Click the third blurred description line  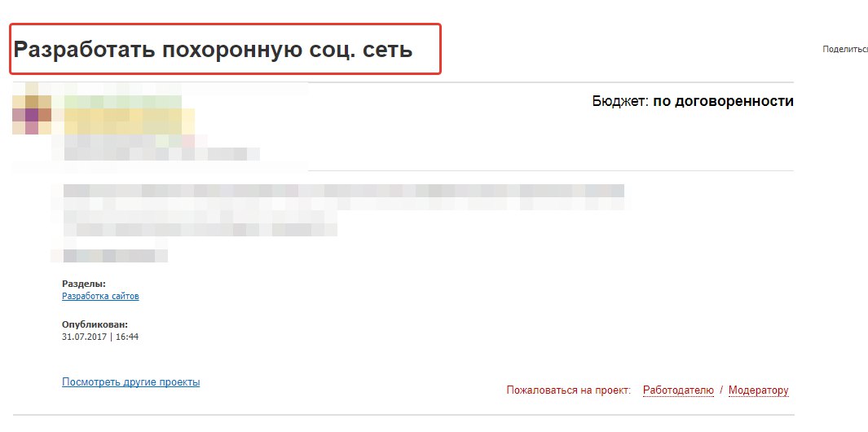point(200,229)
